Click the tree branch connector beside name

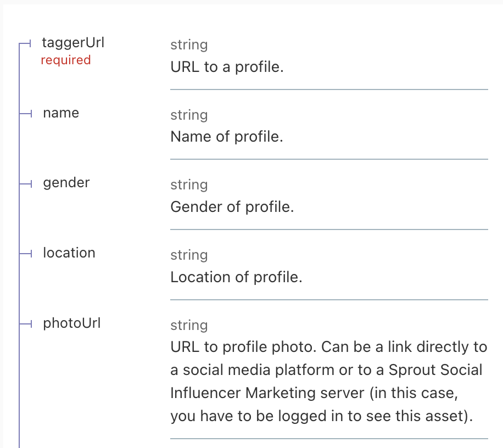(x=26, y=114)
